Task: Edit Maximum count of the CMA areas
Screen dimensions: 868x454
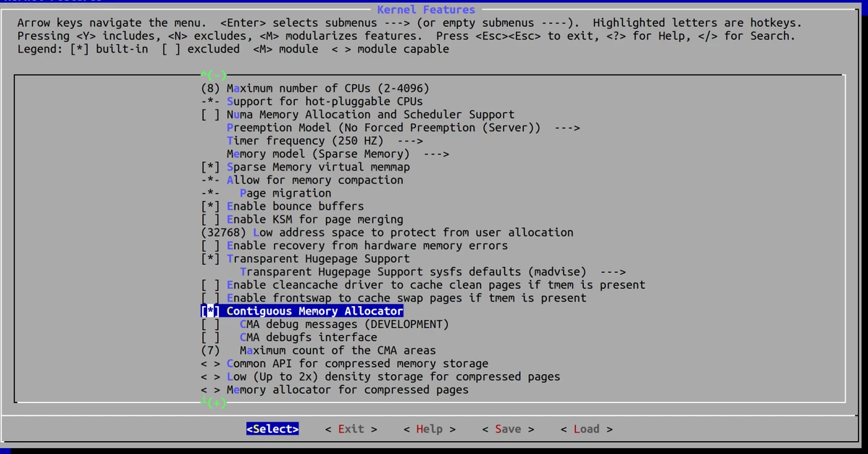Action: 318,350
